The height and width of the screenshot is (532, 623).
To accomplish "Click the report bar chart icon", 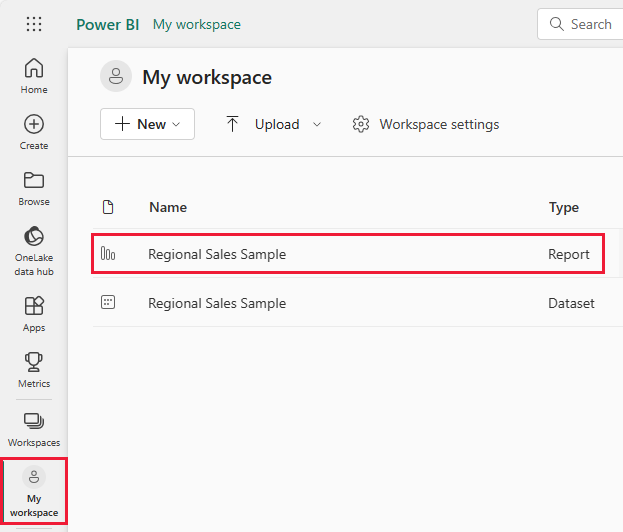I will (108, 253).
